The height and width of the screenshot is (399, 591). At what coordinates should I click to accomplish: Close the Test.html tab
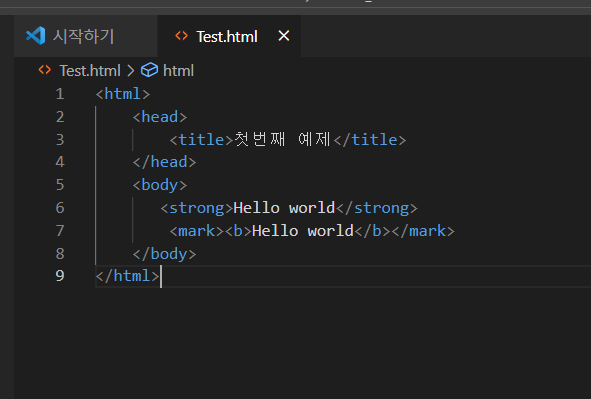284,36
